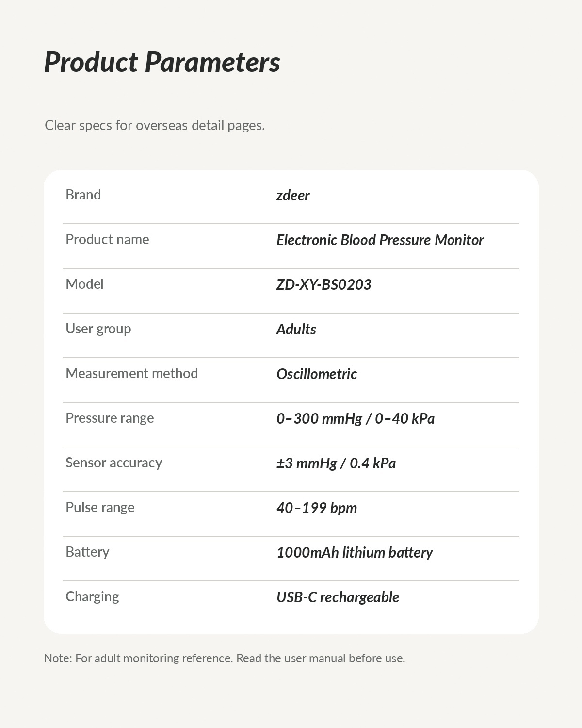Select the zdeer brand value
Viewport: 582px width, 728px height.
293,195
